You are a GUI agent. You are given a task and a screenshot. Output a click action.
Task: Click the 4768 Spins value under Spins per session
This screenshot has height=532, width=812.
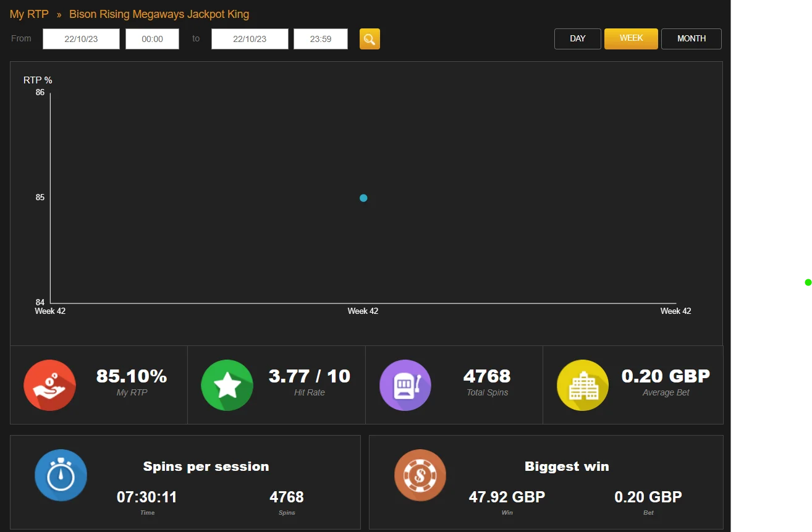point(287,497)
